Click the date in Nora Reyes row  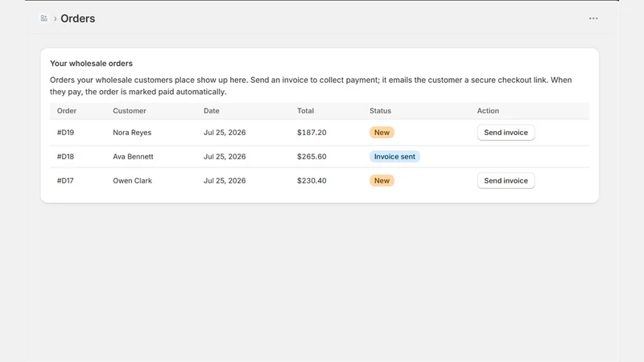click(225, 133)
